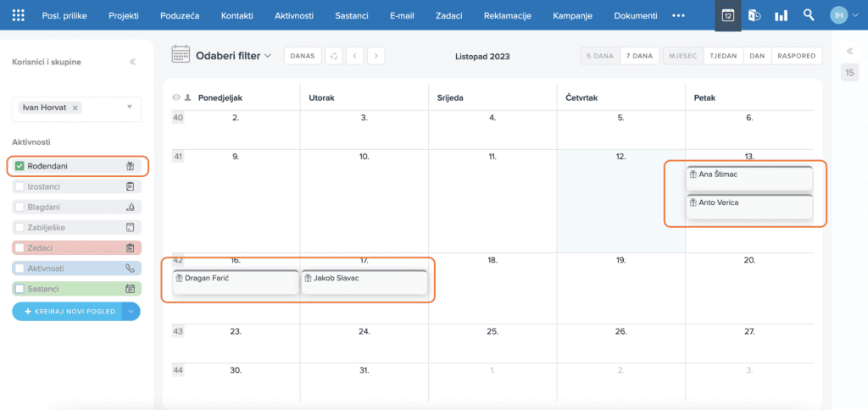Click the refresh calendar icon
The width and height of the screenshot is (868, 410).
pos(334,56)
